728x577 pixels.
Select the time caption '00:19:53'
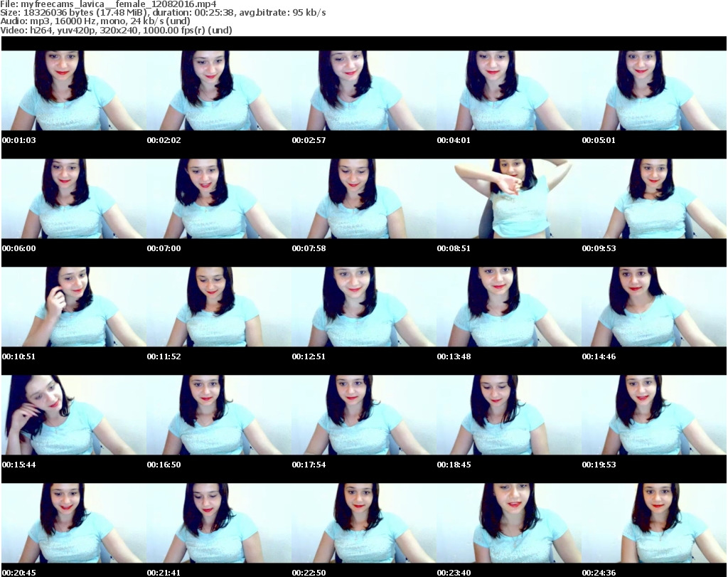[599, 465]
